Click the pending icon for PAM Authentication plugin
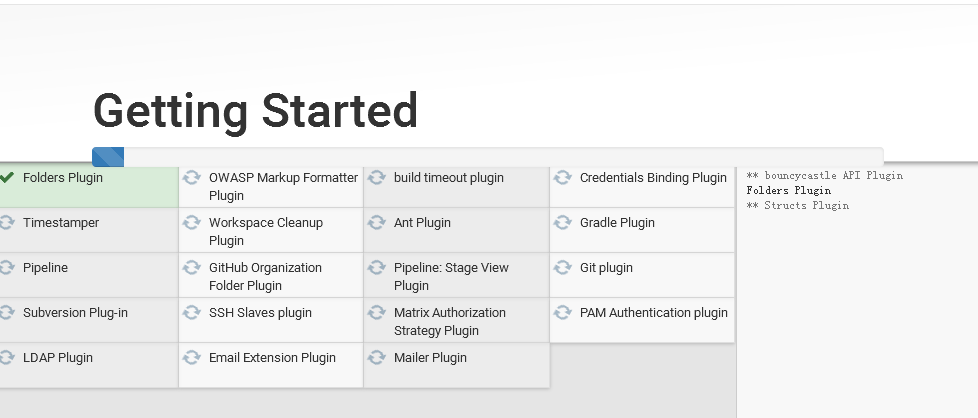Screen dimensions: 978x418 [x=563, y=313]
